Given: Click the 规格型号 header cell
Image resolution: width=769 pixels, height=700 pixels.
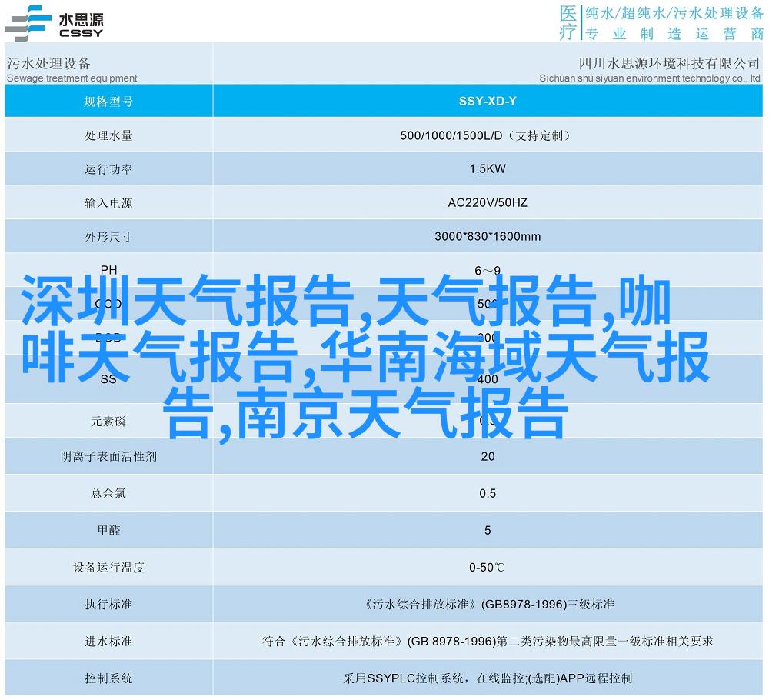Looking at the screenshot, I should pos(108,101).
